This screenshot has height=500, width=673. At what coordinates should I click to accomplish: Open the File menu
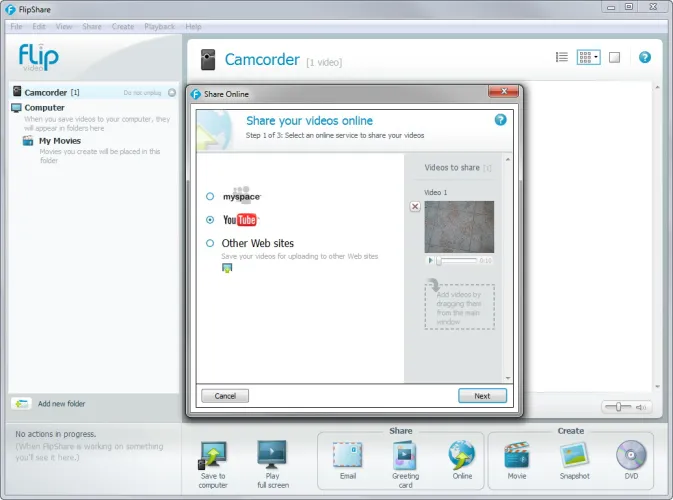pyautogui.click(x=16, y=27)
